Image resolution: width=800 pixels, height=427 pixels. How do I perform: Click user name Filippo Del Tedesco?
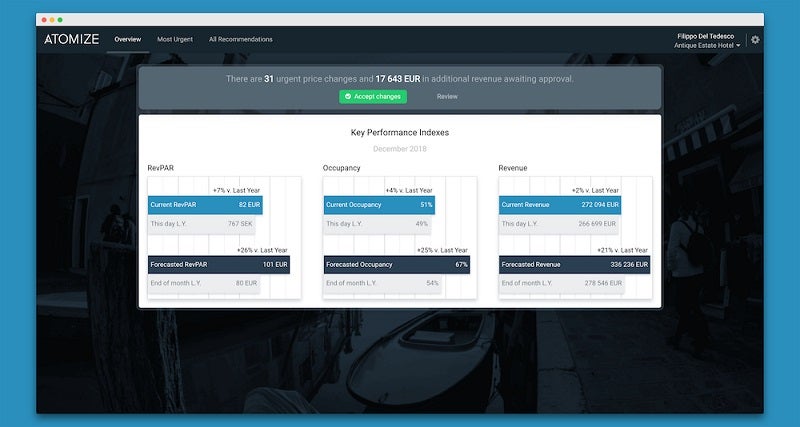(706, 36)
